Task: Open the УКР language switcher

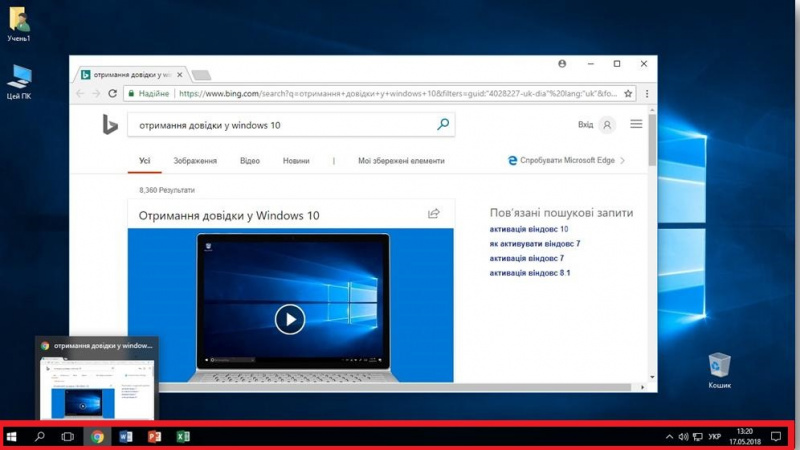Action: coord(714,437)
